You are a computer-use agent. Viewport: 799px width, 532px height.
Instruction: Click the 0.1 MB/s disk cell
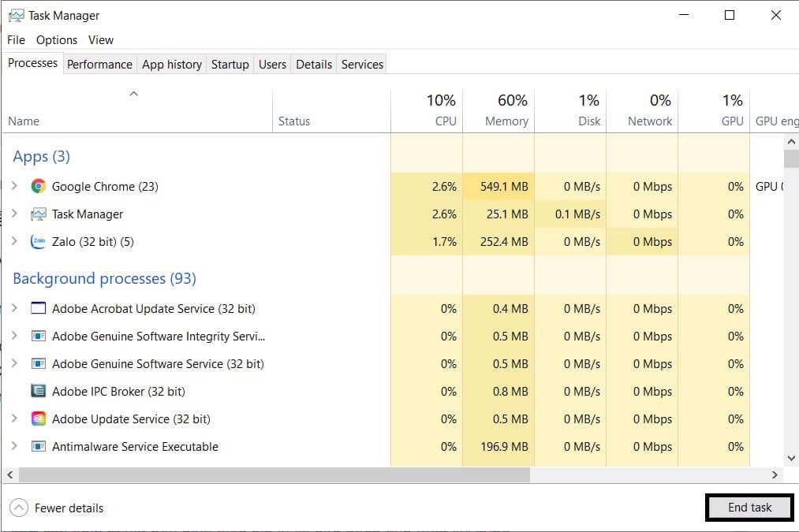coord(570,214)
